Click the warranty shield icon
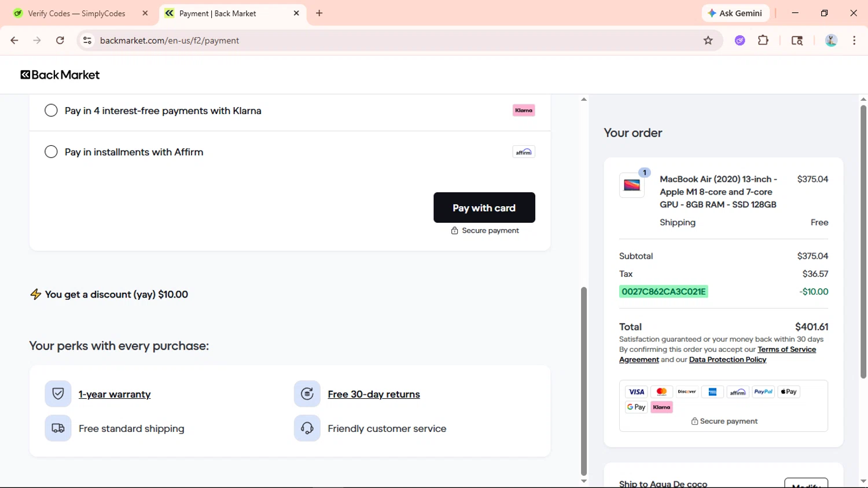 (x=58, y=394)
